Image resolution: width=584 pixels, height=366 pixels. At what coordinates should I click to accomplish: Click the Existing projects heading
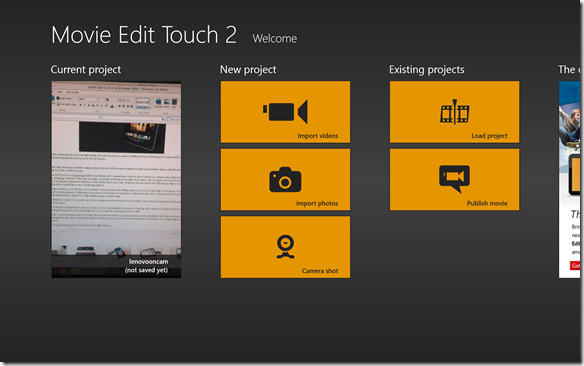click(x=427, y=70)
